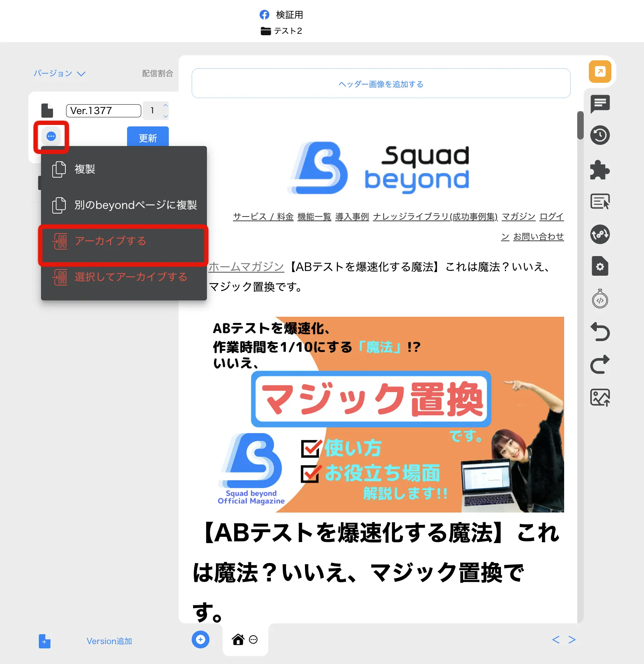Expand the バージョン dropdown
644x664 pixels.
(60, 73)
